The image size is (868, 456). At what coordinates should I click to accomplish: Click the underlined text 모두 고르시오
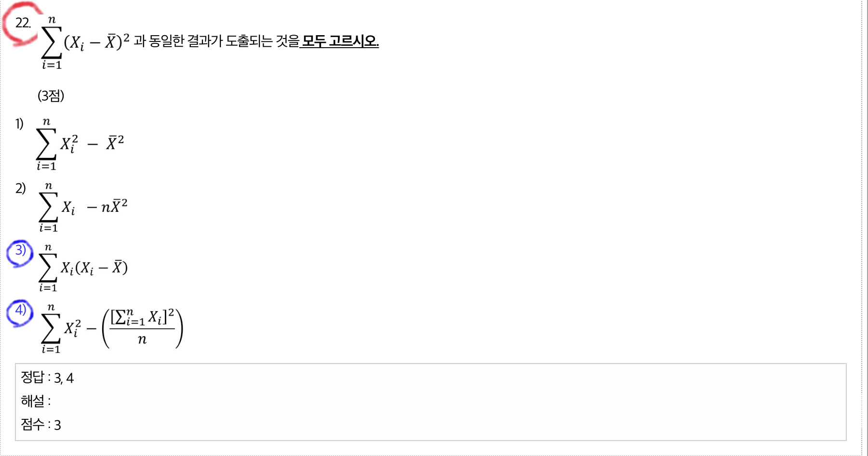coord(340,41)
